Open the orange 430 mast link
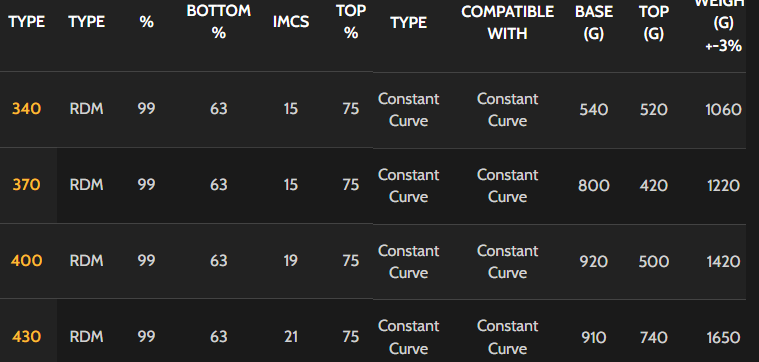The height and width of the screenshot is (362, 759). click(x=26, y=336)
